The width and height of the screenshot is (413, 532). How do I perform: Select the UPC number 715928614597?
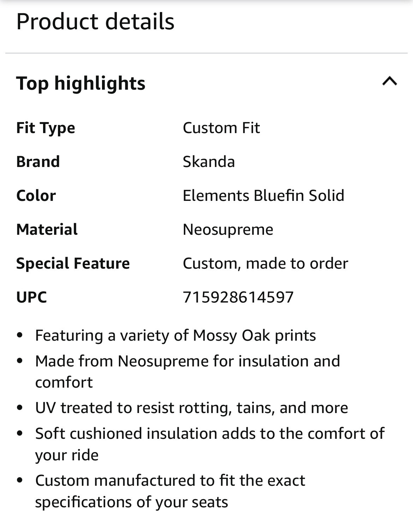pos(238,297)
